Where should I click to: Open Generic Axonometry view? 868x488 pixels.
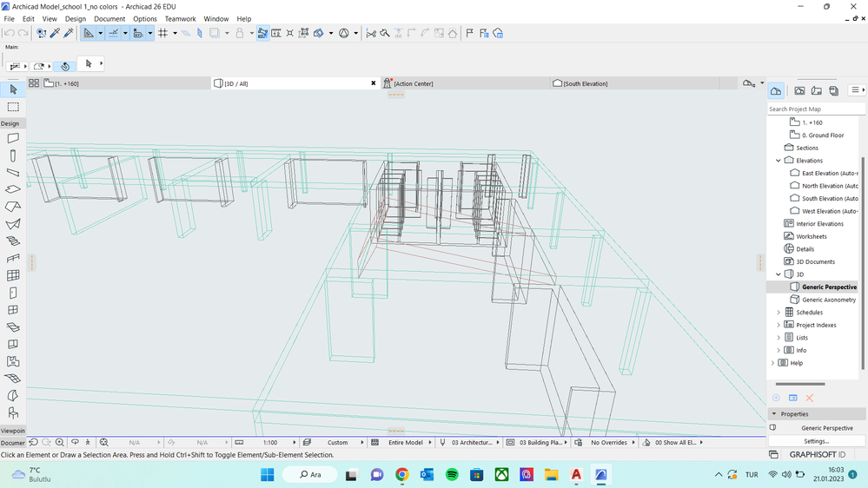click(828, 300)
